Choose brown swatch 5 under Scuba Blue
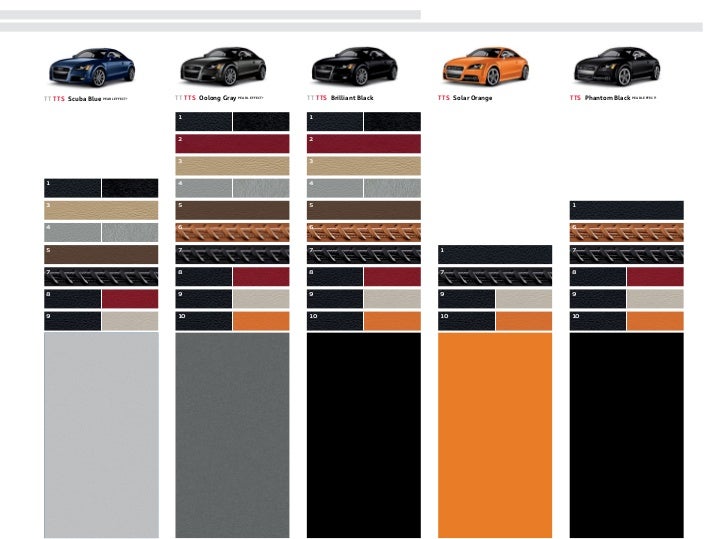Image resolution: width=728 pixels, height=539 pixels. pyautogui.click(x=101, y=254)
